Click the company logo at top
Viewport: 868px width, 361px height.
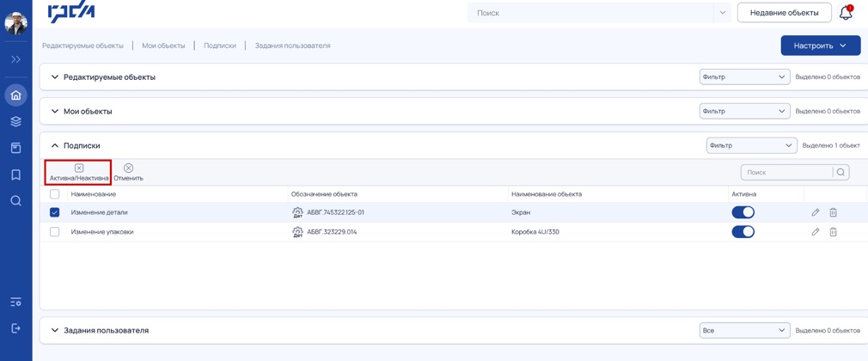(x=71, y=12)
